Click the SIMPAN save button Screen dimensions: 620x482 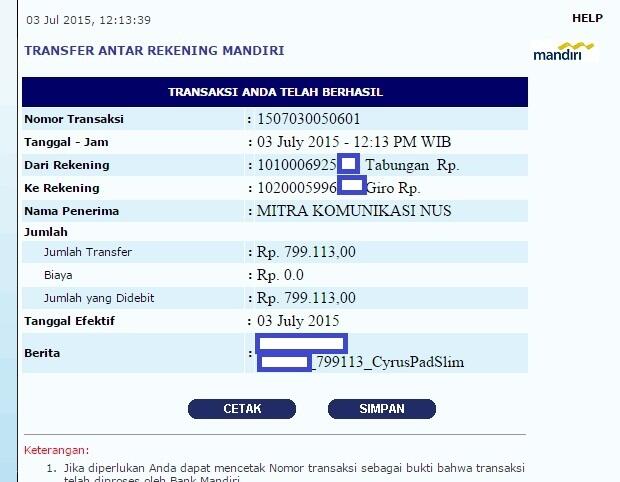[x=382, y=409]
